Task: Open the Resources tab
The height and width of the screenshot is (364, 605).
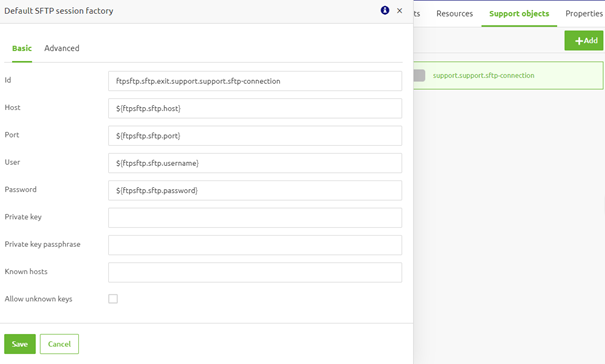Action: point(455,14)
